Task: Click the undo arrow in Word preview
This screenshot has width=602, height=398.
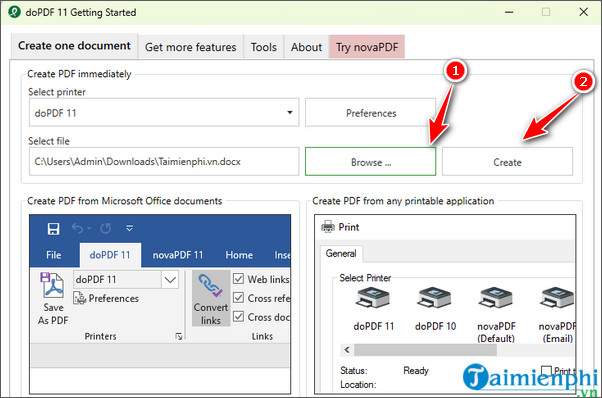Action: [x=78, y=229]
